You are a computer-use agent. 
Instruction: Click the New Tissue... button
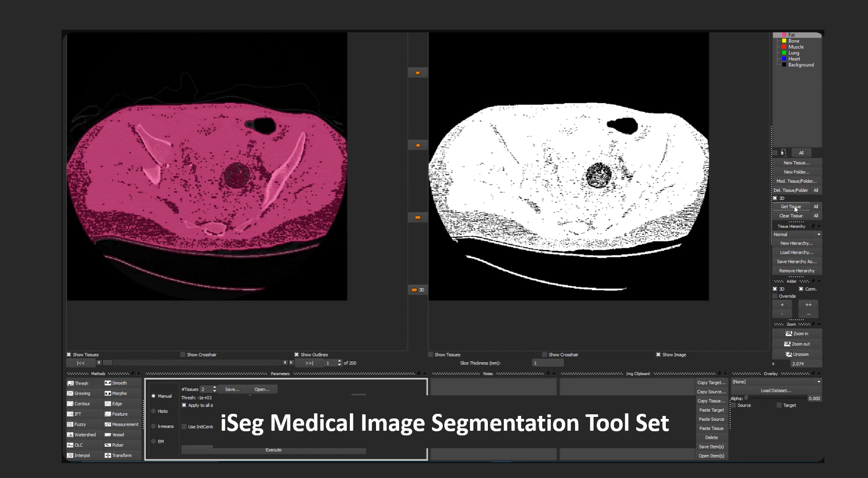pos(796,163)
